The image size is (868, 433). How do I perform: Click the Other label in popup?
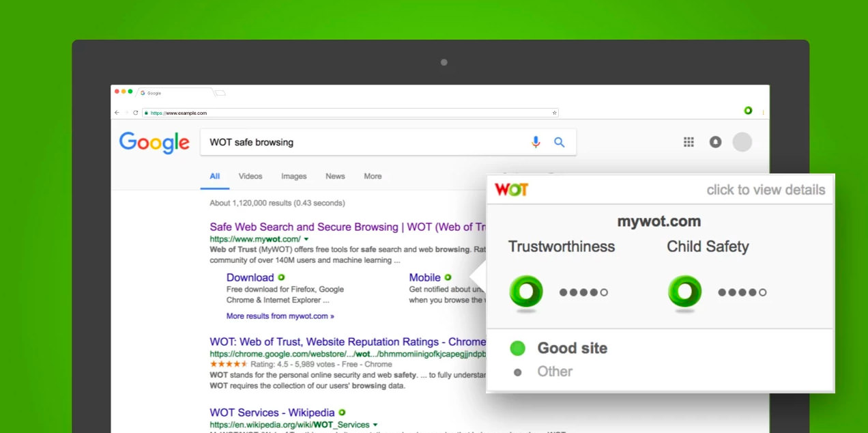(555, 372)
